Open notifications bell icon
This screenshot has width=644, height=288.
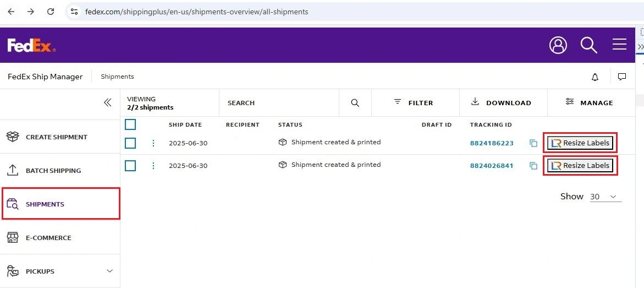(595, 77)
